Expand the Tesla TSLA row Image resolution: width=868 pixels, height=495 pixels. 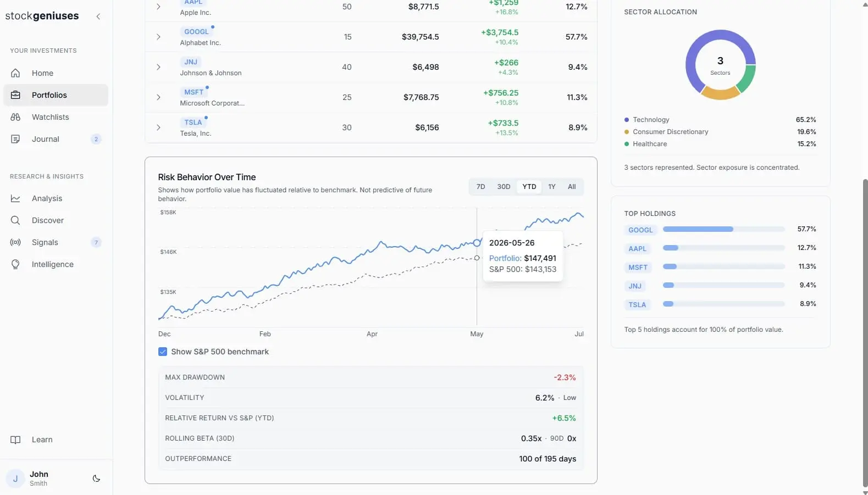pos(158,127)
